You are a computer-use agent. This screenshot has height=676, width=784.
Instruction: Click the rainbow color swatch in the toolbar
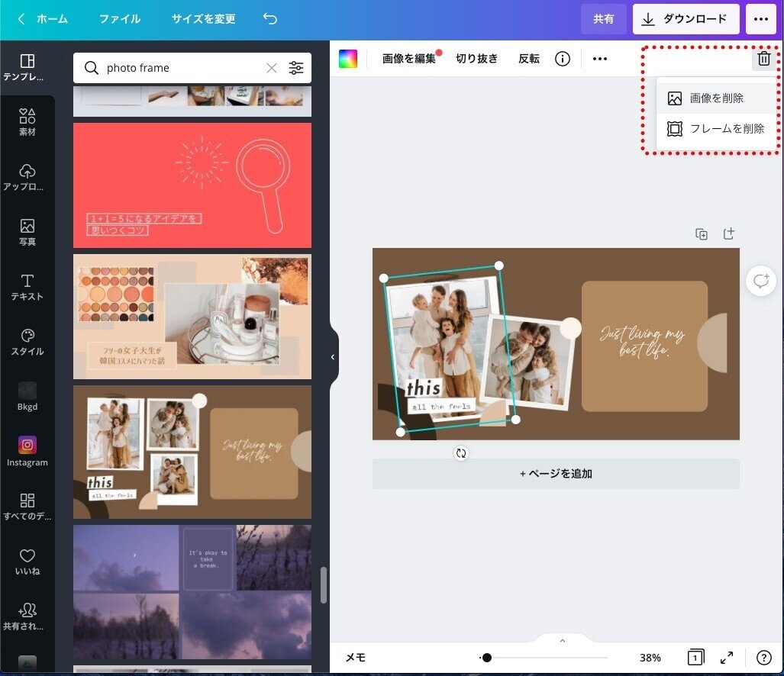pos(348,58)
